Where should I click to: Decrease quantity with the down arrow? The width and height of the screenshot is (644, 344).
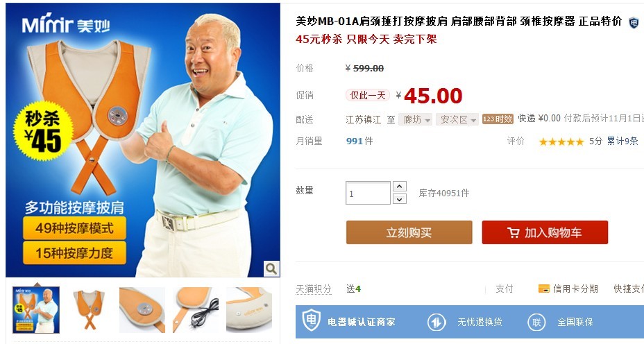[x=400, y=199]
